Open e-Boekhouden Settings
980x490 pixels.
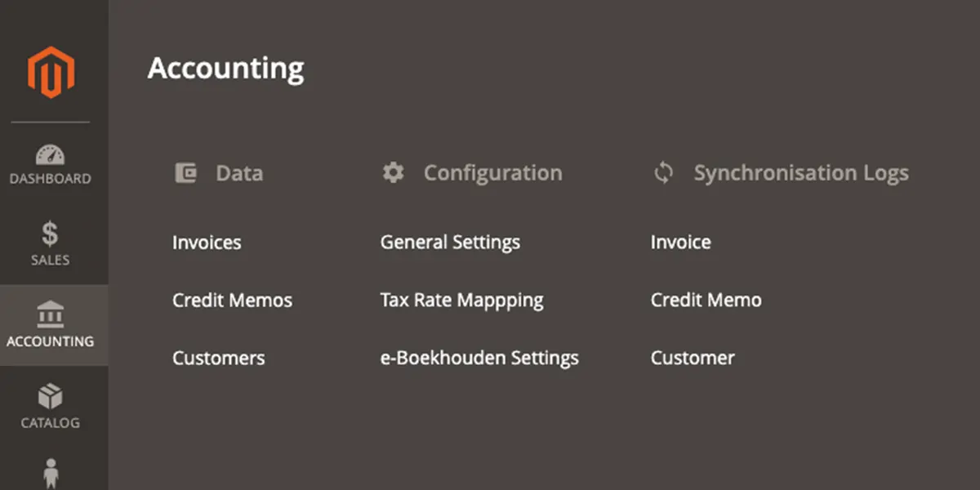point(479,359)
